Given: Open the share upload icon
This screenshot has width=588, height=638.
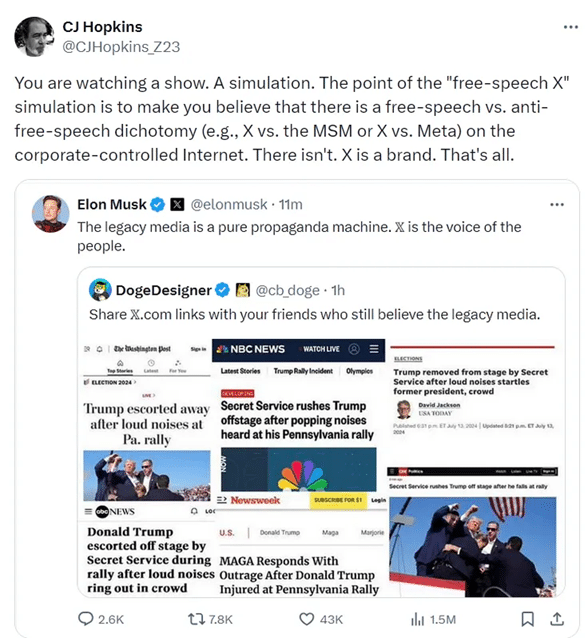Looking at the screenshot, I should (557, 619).
